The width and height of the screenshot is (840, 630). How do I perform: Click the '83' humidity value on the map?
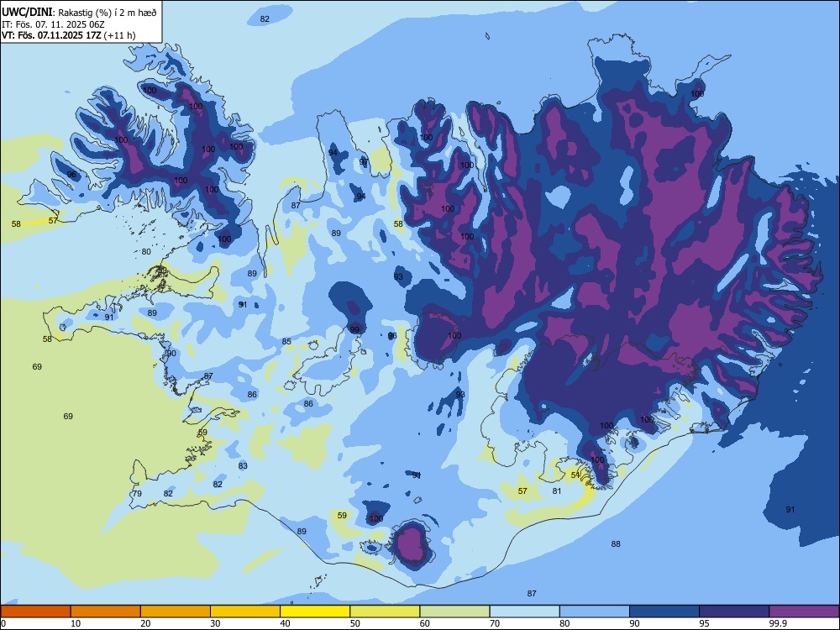(244, 465)
